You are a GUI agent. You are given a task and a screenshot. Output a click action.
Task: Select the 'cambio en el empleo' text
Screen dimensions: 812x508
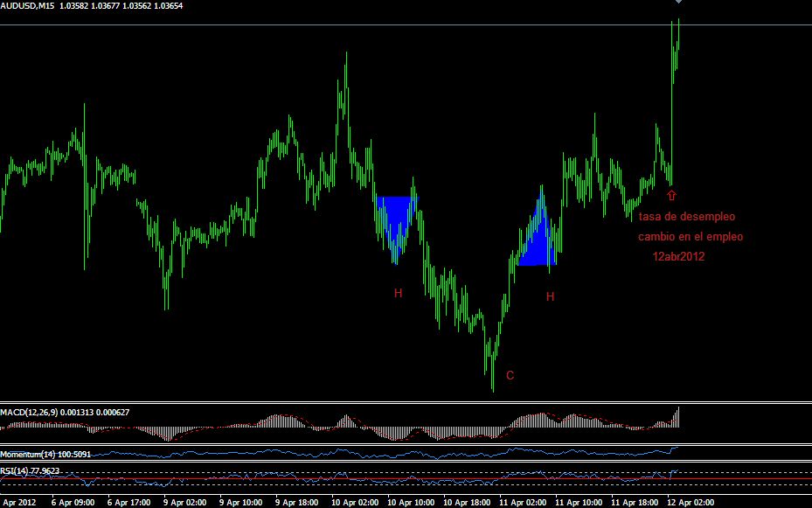[x=691, y=236]
